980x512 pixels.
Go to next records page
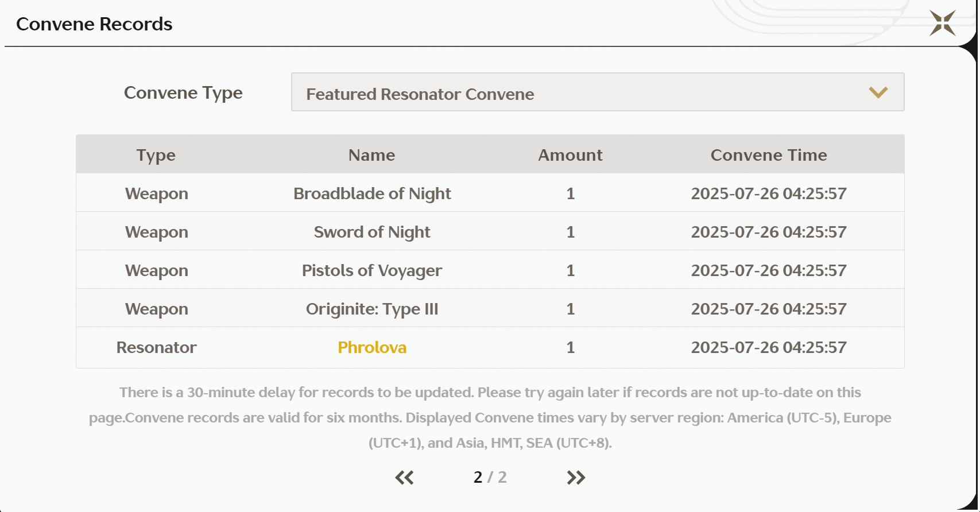point(576,478)
